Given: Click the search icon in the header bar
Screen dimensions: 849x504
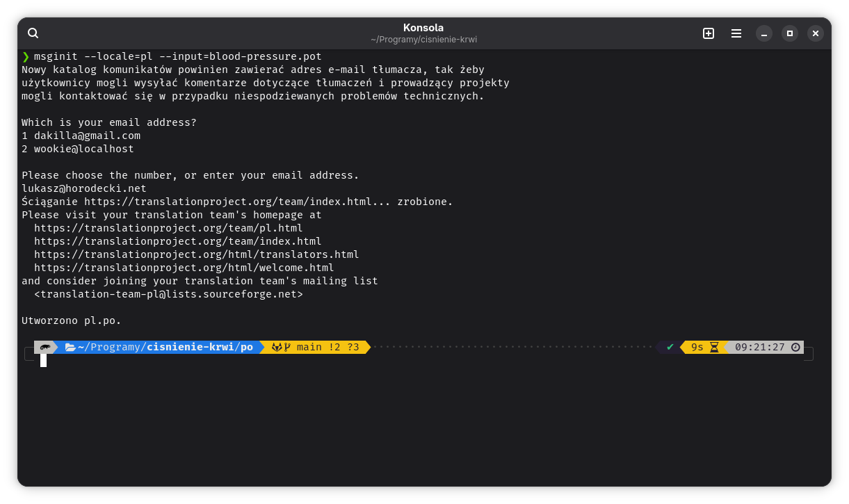Looking at the screenshot, I should click(x=33, y=33).
